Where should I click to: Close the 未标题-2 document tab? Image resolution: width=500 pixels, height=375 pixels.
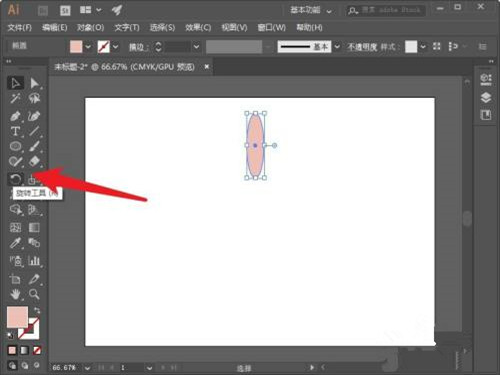(207, 67)
